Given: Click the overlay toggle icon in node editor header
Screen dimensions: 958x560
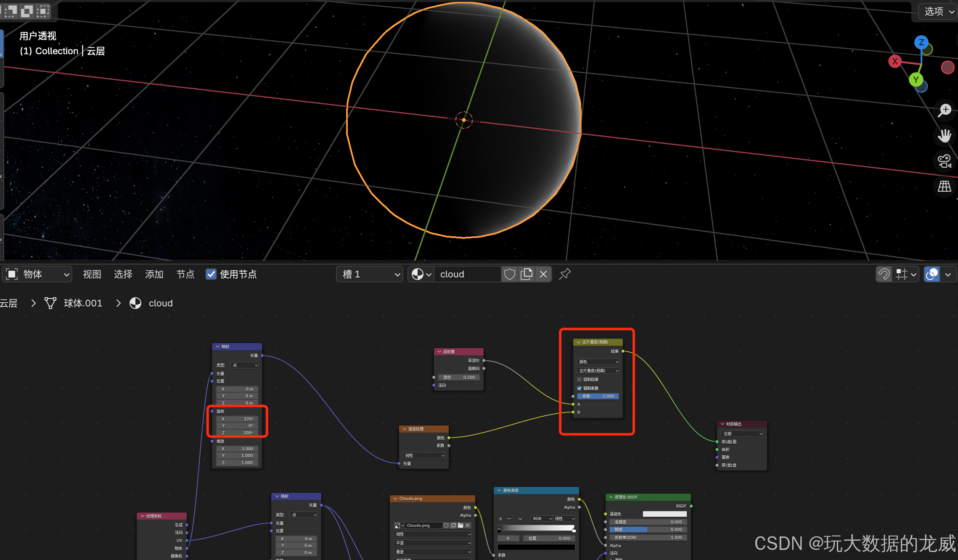Looking at the screenshot, I should [932, 274].
